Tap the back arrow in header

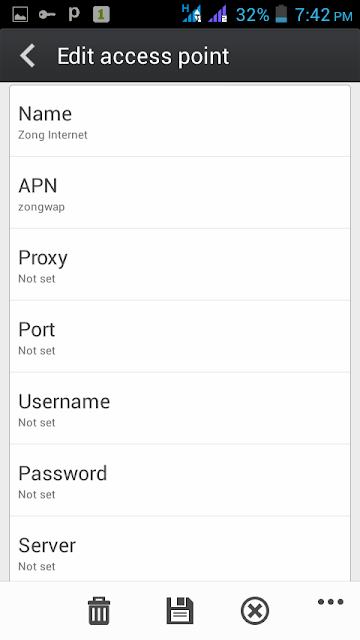[x=28, y=56]
